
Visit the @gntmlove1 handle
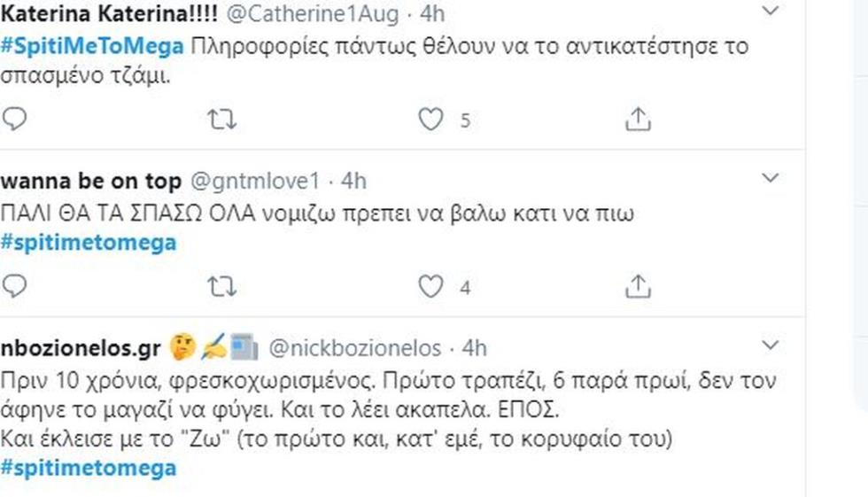click(x=254, y=181)
